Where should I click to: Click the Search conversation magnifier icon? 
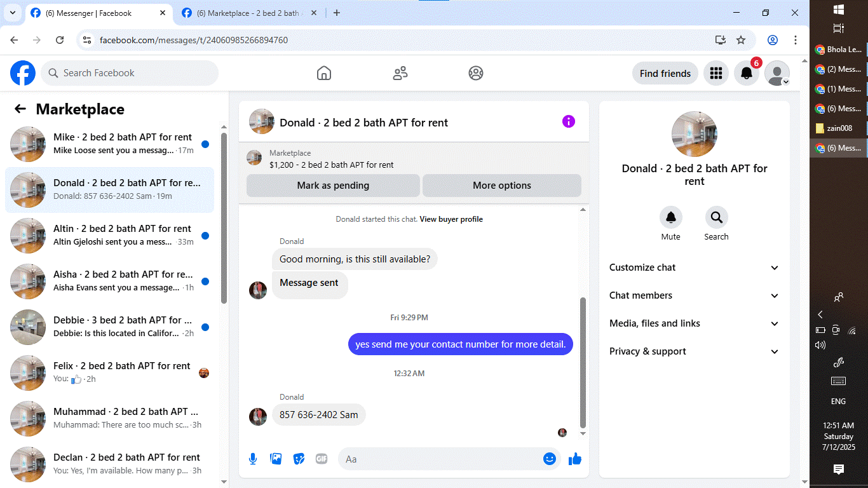(x=716, y=218)
